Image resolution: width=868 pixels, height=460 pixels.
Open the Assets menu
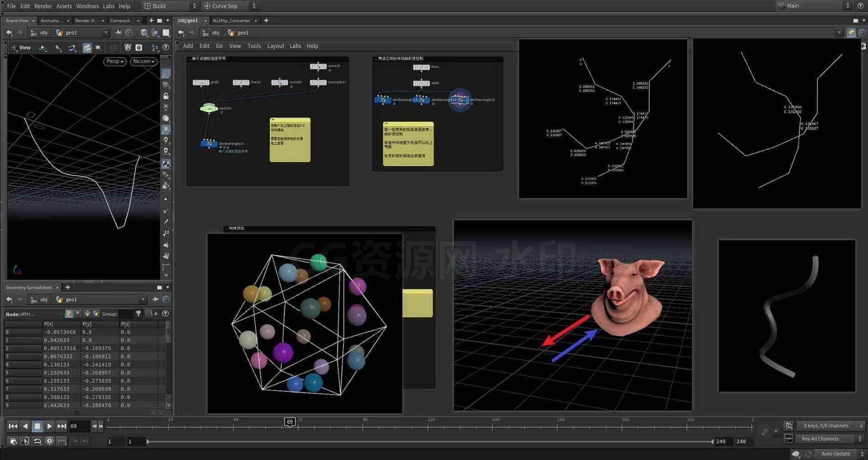(64, 6)
